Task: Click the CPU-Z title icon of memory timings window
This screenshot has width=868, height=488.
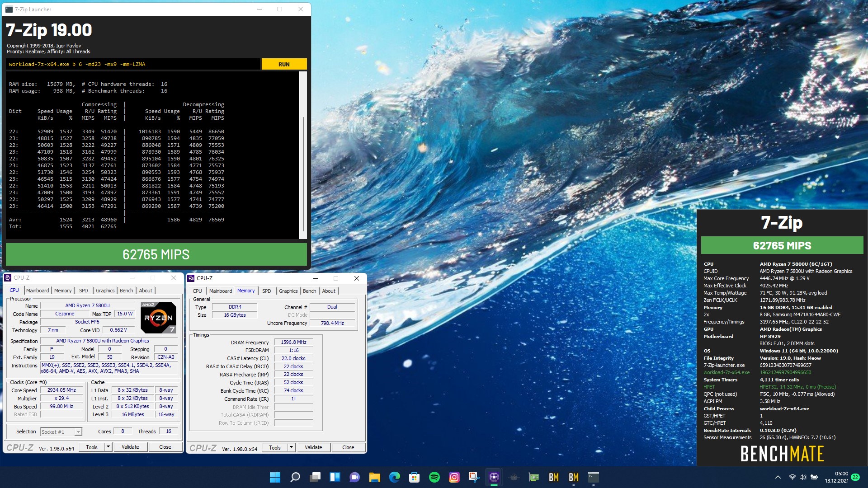Action: [x=191, y=278]
